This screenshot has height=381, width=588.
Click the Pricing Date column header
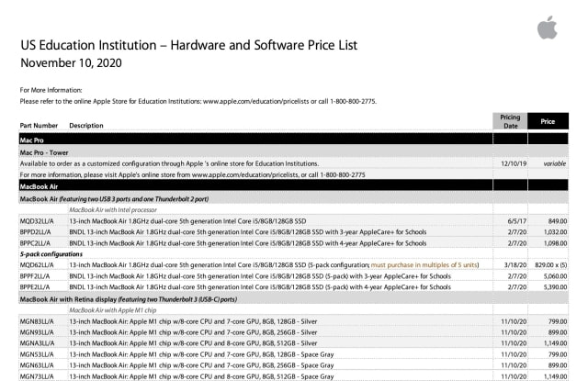[x=510, y=121]
